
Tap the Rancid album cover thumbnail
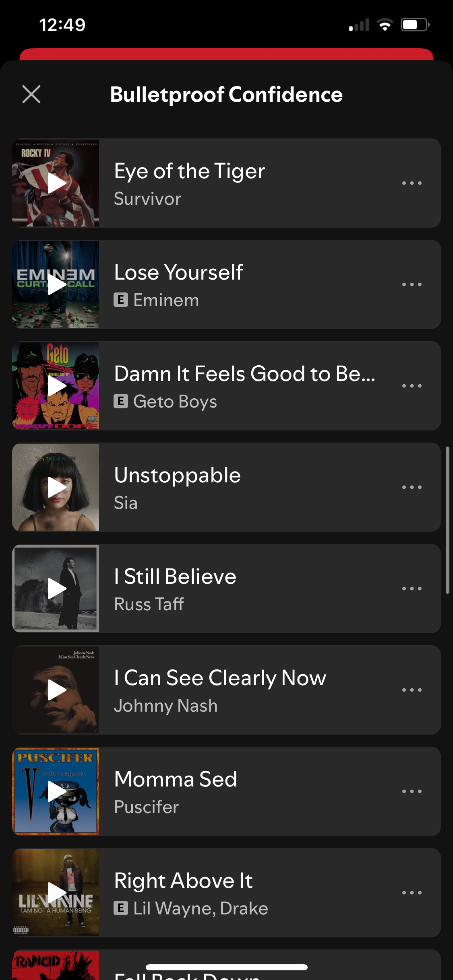(56, 966)
